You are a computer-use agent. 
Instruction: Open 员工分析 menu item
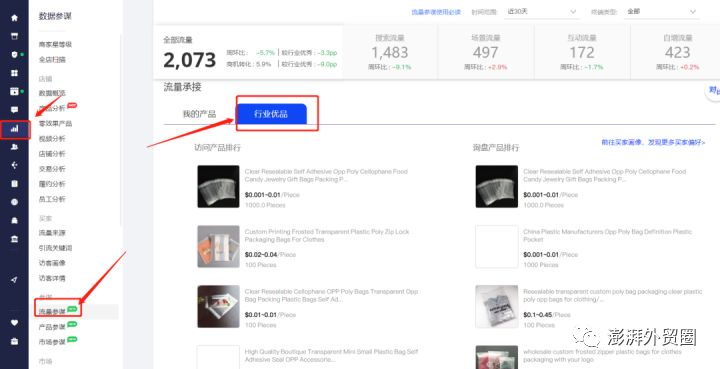click(52, 199)
